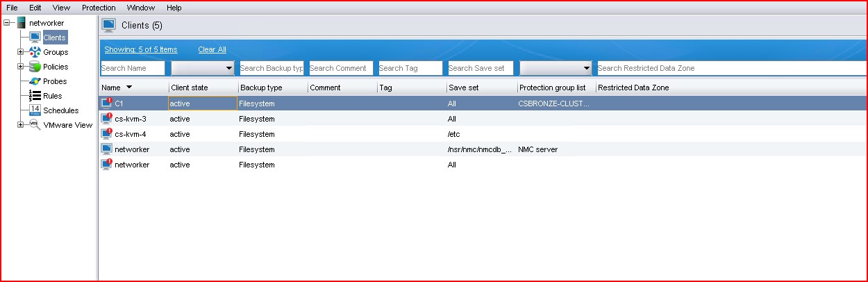Viewport: 868px width, 282px height.
Task: Click the Showing 5 of 5 items link
Action: click(x=140, y=49)
